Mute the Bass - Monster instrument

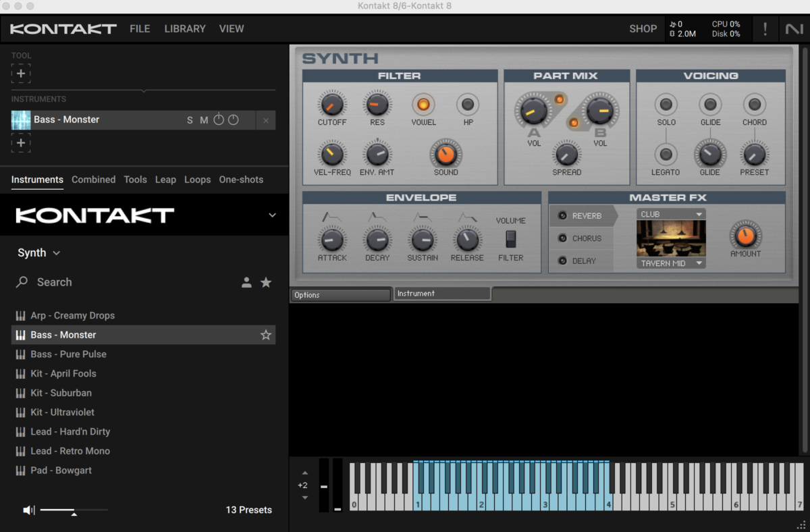tap(204, 120)
